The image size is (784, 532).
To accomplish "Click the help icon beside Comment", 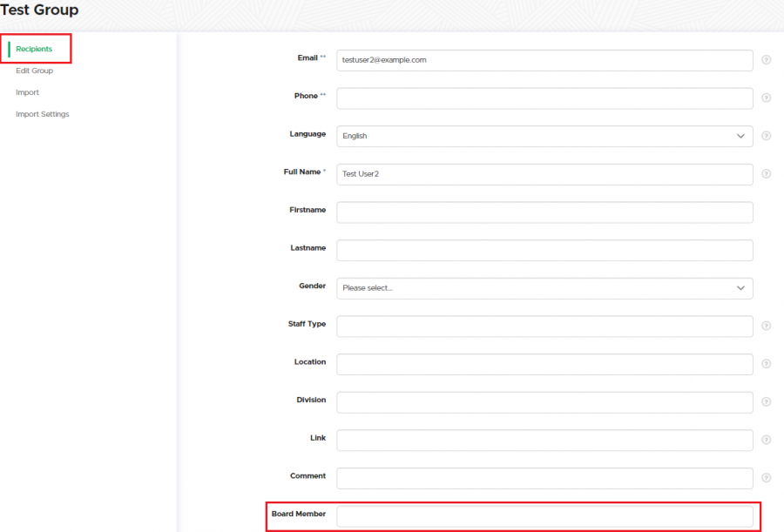I will [767, 478].
